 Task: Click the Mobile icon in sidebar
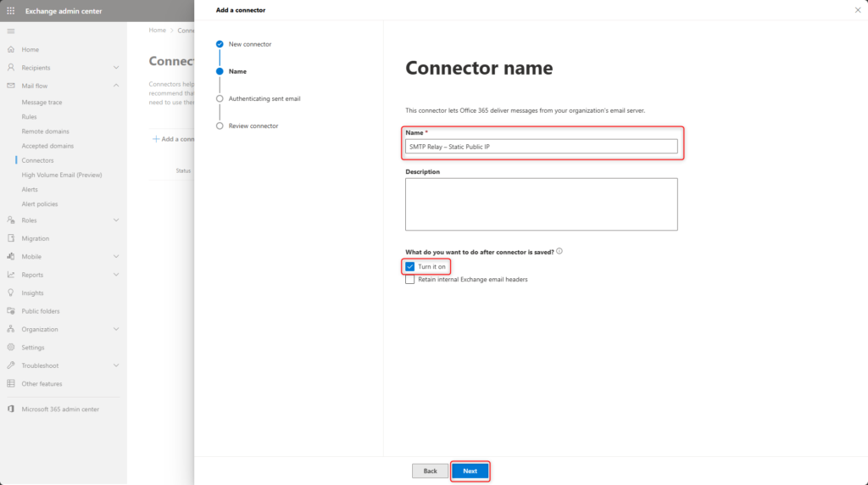pos(10,256)
